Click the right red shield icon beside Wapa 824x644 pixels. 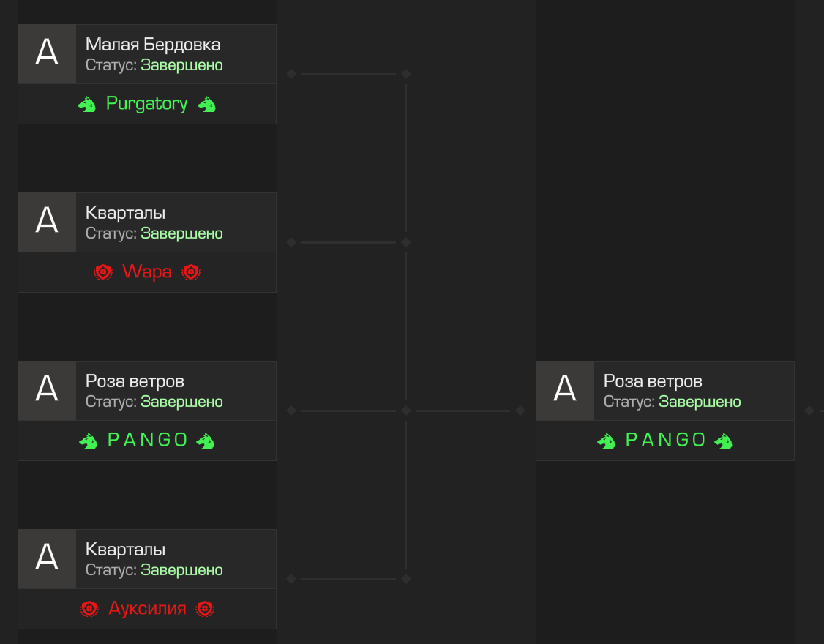[x=191, y=272]
